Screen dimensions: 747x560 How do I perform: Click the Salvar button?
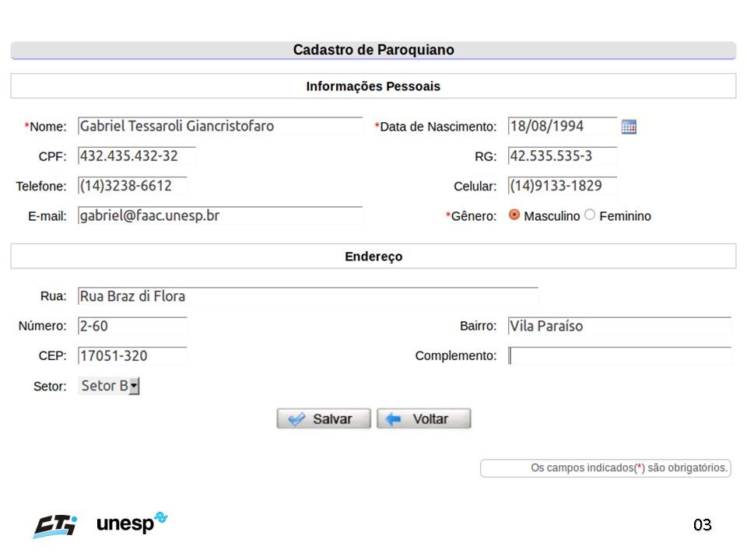point(324,418)
